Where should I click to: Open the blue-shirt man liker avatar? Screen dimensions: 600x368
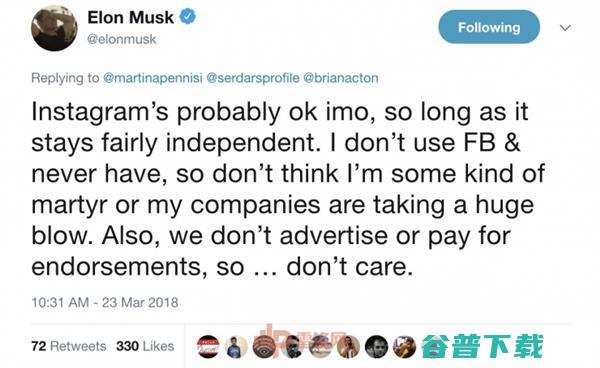coord(236,347)
